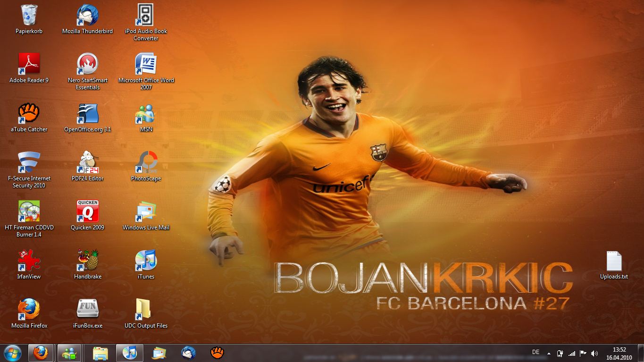Click the iTunes taskbar button
The image size is (644, 362).
click(x=129, y=353)
